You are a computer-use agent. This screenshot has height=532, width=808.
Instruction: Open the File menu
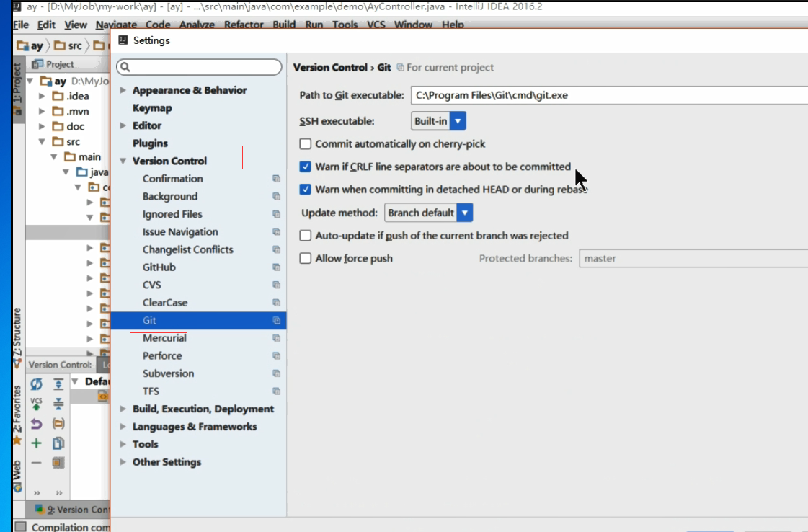[21, 25]
